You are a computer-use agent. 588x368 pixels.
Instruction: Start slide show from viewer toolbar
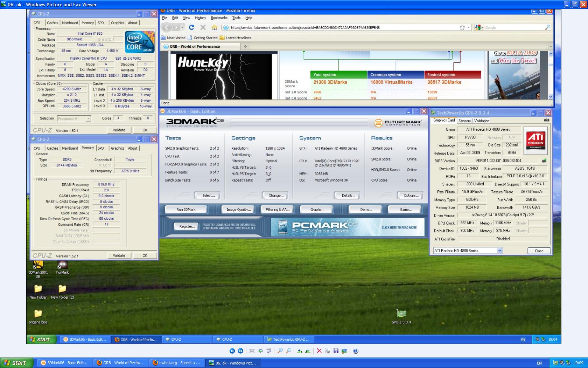pyautogui.click(x=269, y=351)
